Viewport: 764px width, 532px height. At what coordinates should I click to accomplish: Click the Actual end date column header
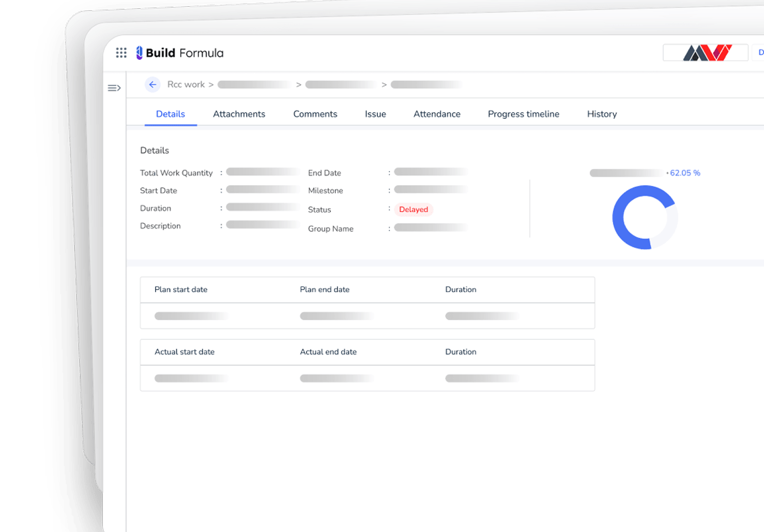(x=328, y=352)
